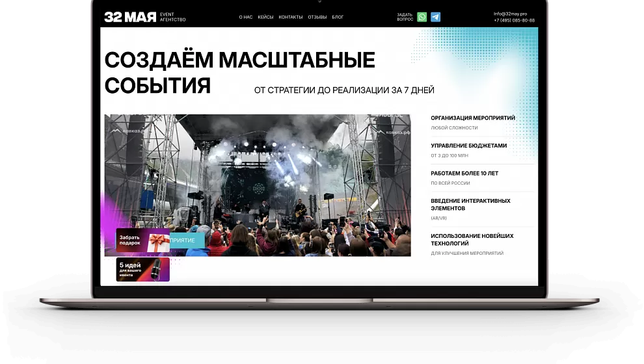Click the 32 МАЯ logo
Image resolution: width=644 pixels, height=364 pixels.
[130, 17]
